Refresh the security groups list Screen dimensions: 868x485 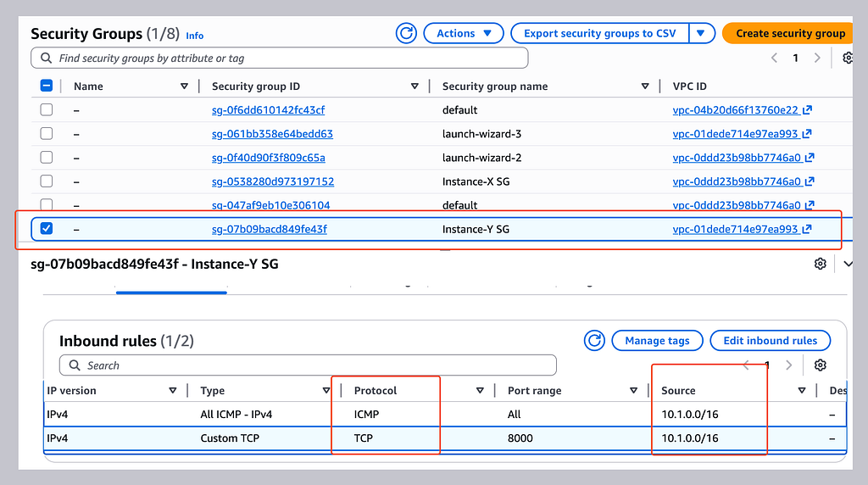pyautogui.click(x=406, y=33)
